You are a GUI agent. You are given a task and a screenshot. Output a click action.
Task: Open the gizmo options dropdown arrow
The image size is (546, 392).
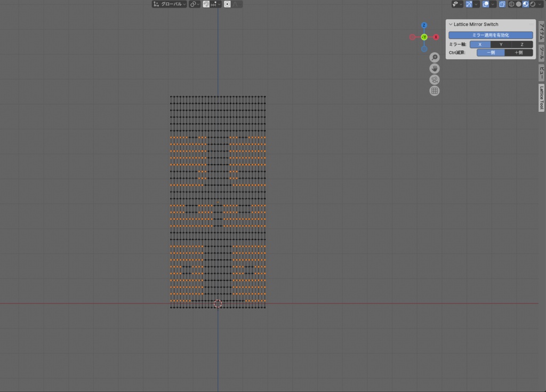[x=476, y=4]
